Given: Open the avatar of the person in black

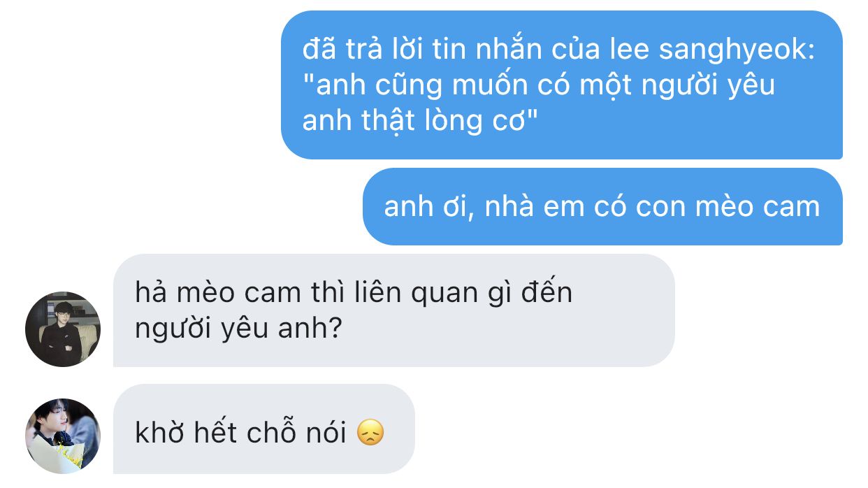Looking at the screenshot, I should click(63, 329).
